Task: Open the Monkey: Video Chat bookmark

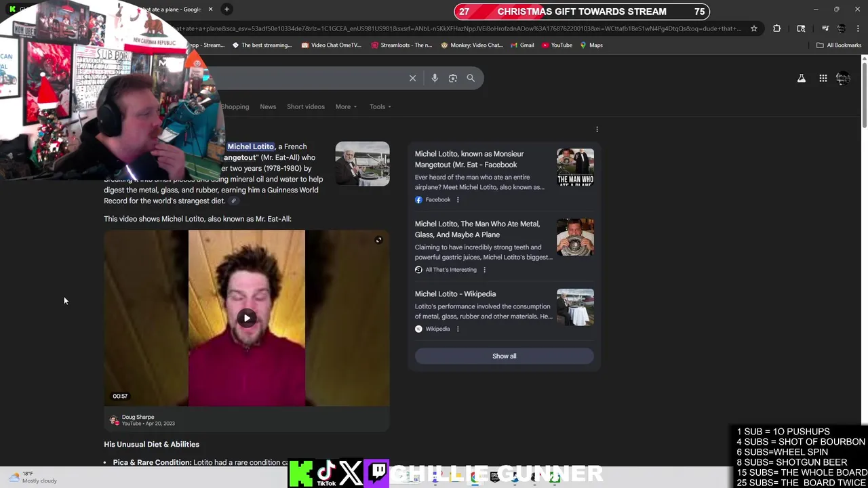Action: (x=471, y=45)
